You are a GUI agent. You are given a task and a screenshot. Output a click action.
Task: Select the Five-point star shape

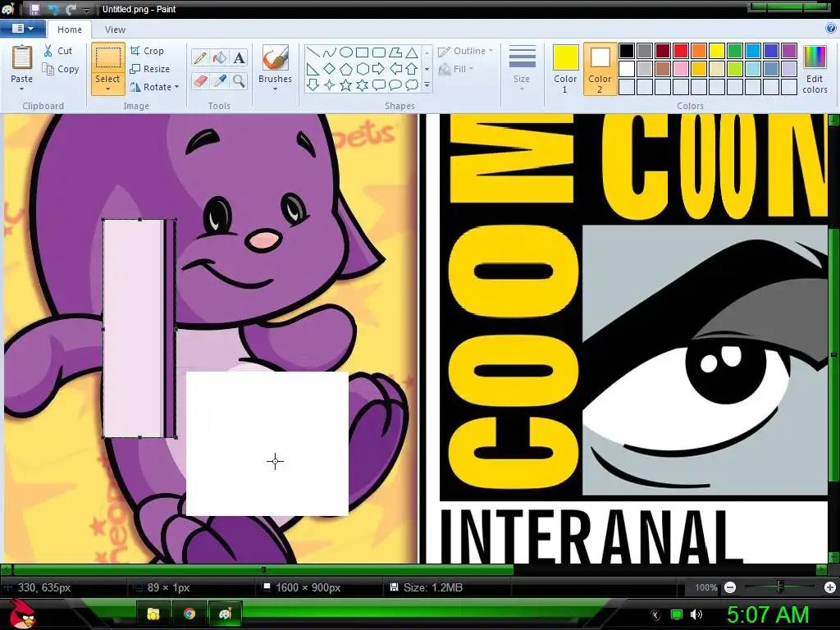346,84
